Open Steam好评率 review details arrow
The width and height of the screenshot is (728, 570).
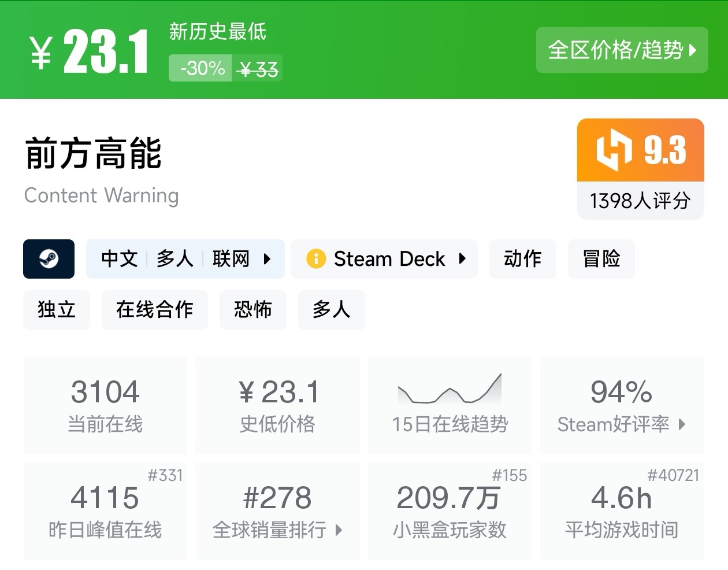[682, 424]
